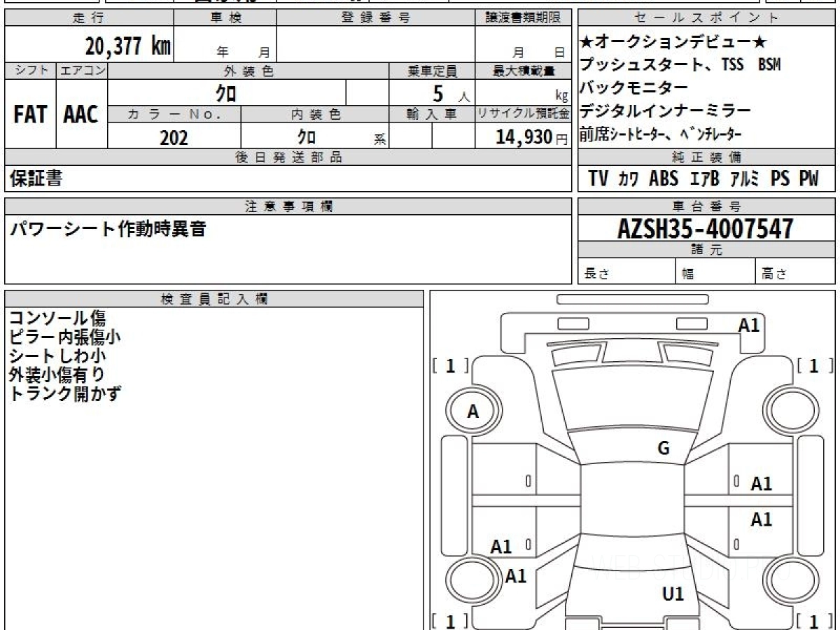The height and width of the screenshot is (630, 840).
Task: Click the A1 mark beside the lower wheel circle
Action: [x=516, y=576]
